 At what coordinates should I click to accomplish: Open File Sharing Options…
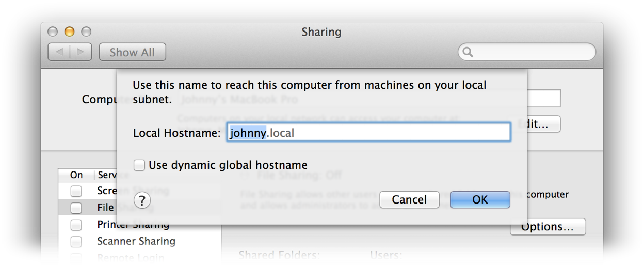[x=548, y=227]
